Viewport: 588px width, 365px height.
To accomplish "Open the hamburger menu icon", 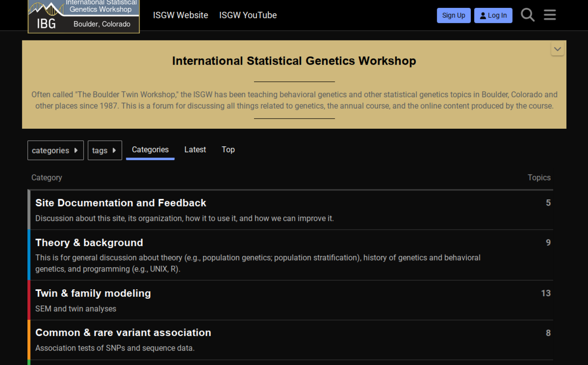I will click(550, 15).
